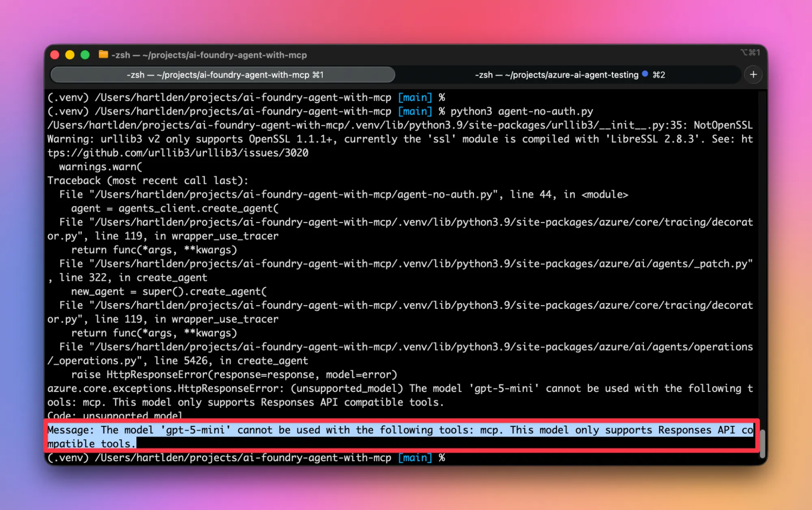Click the 'raise HttpResponseError' line

point(234,374)
